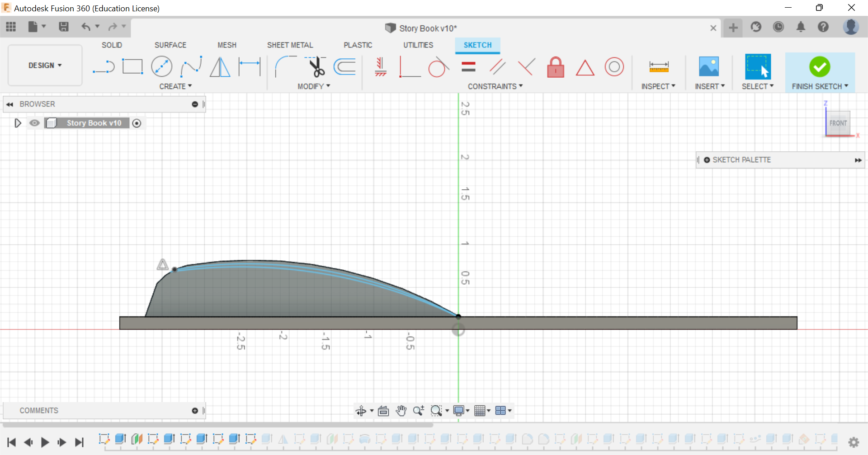Apply the Midpoint triangle constraint

585,68
